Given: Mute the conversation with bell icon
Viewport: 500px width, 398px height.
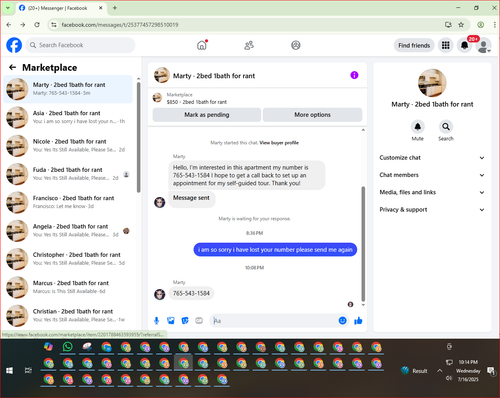Looking at the screenshot, I should tap(417, 127).
